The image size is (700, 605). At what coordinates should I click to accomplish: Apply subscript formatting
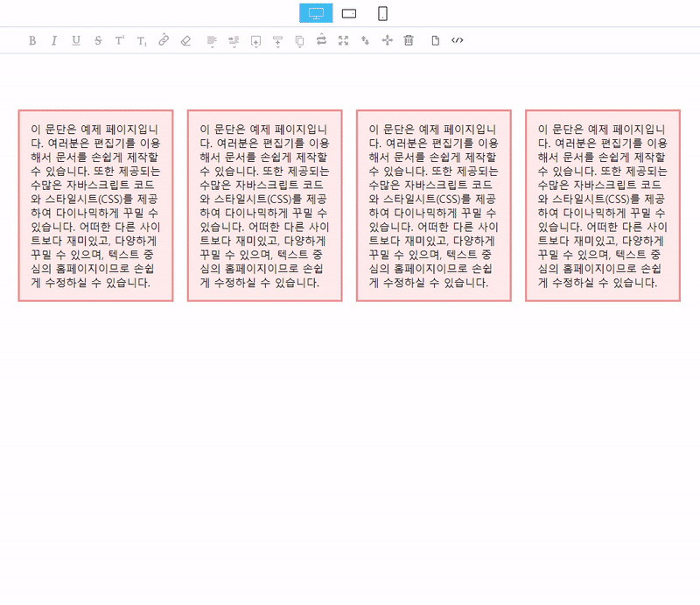coord(141,40)
